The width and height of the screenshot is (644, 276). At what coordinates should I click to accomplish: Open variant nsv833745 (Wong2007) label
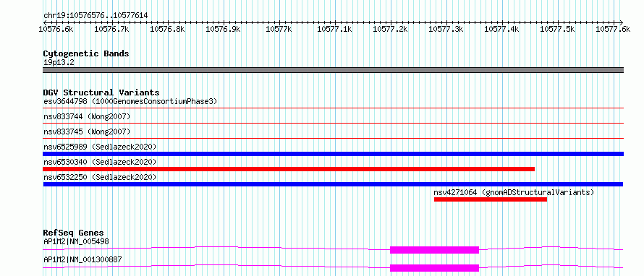point(87,131)
